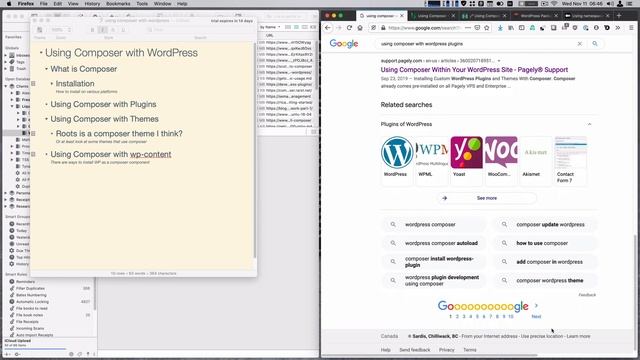Open the Firefox application menu
The height and width of the screenshot is (360, 640).
26,4
